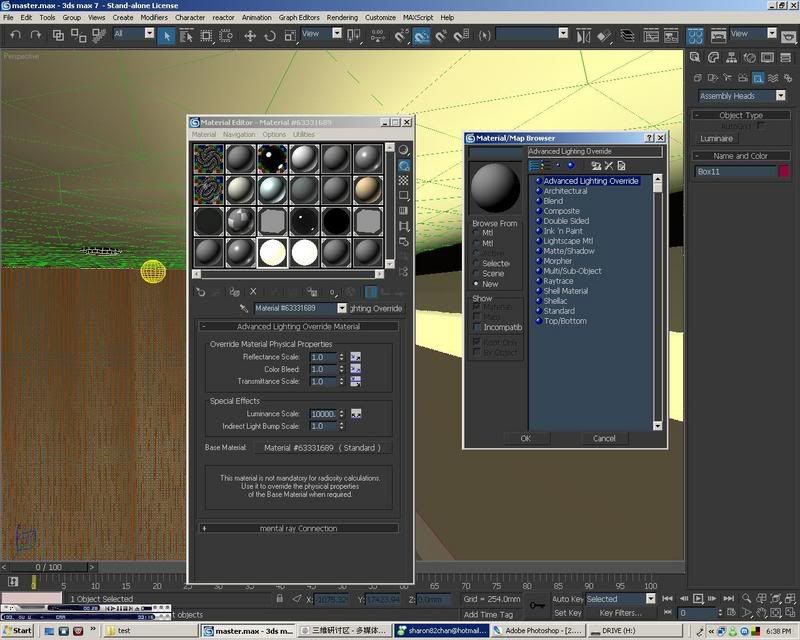This screenshot has height=640, width=800.
Task: Open the Material Editor Utilities menu
Action: click(304, 134)
